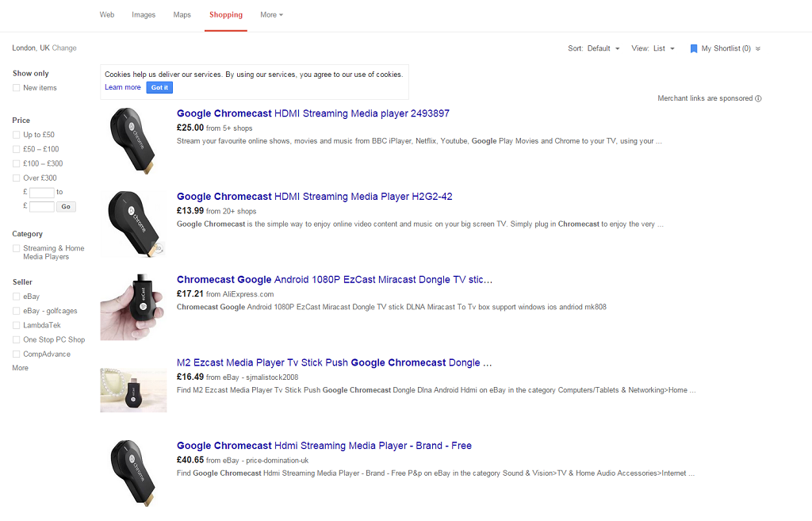Select the Shopping tab
The image size is (812, 521).
click(226, 15)
